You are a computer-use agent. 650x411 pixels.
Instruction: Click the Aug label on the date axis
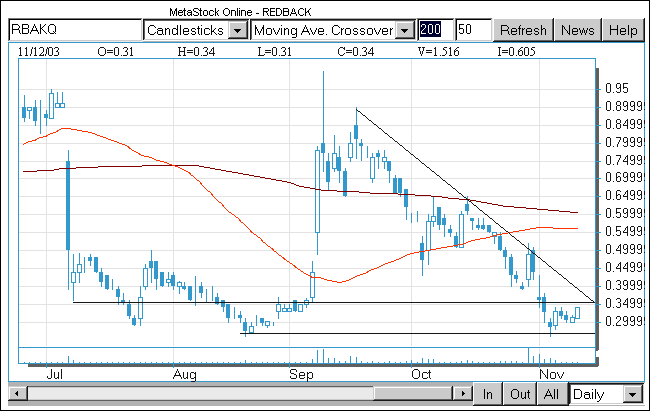[184, 375]
